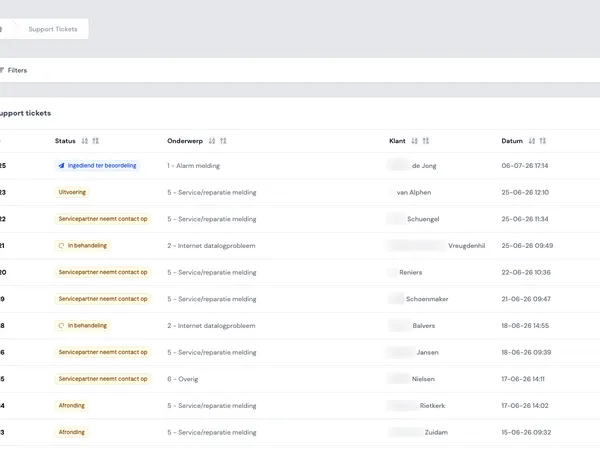
Task: Open the Support Tickets breadcrumb
Action: [53, 29]
